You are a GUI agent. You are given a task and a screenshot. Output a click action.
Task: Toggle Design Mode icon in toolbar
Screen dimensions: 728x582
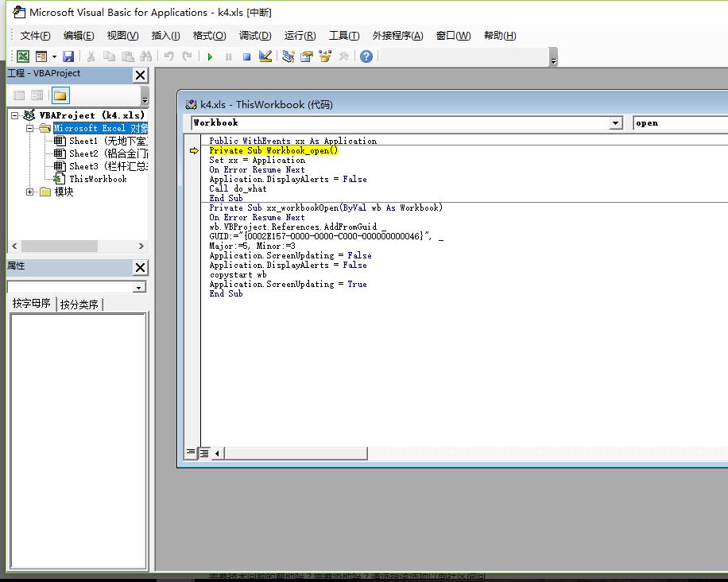pos(265,56)
